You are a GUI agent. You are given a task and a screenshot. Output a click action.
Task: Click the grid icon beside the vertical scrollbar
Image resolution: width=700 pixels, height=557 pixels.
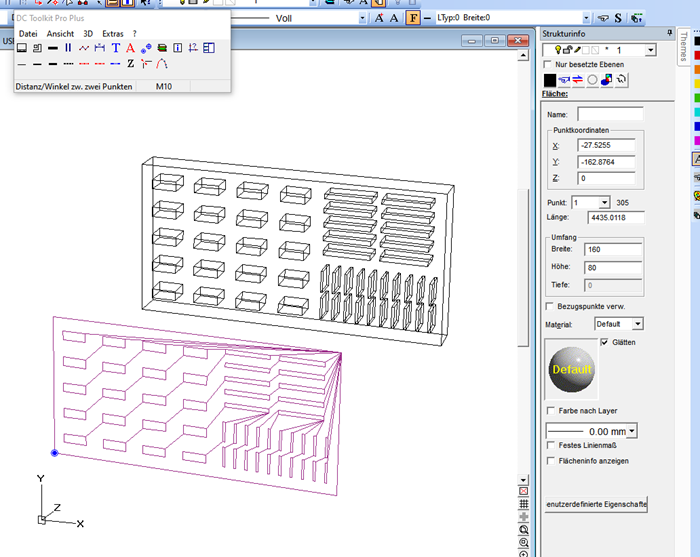pos(523,506)
